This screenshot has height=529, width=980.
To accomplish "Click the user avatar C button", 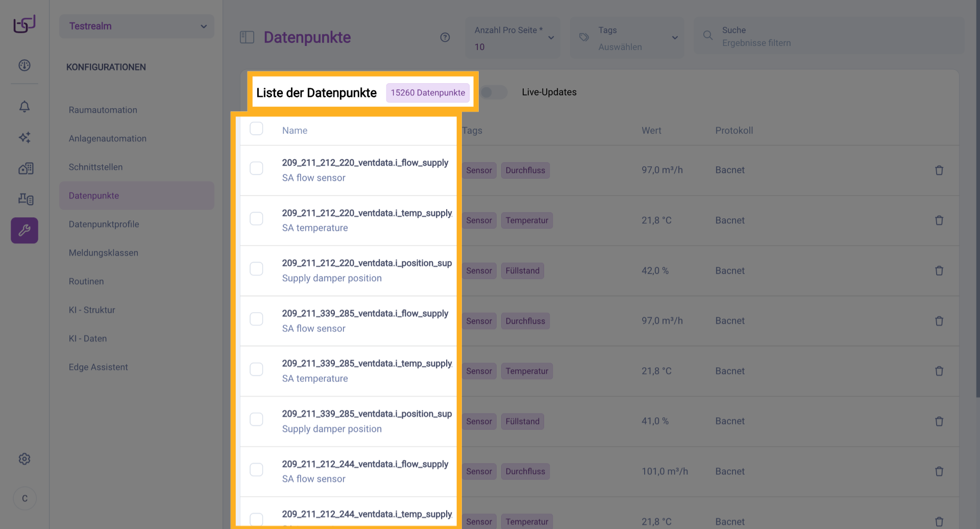I will click(24, 498).
